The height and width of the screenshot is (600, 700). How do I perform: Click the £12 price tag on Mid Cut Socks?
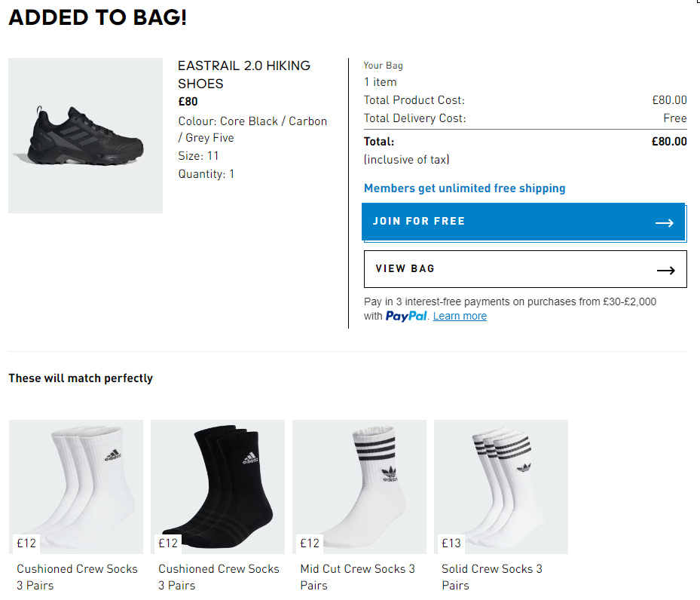(310, 543)
